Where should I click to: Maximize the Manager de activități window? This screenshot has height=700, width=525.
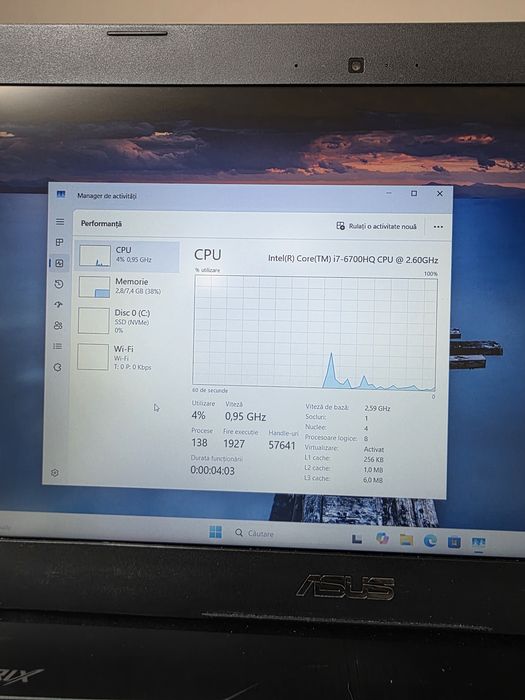tap(414, 193)
